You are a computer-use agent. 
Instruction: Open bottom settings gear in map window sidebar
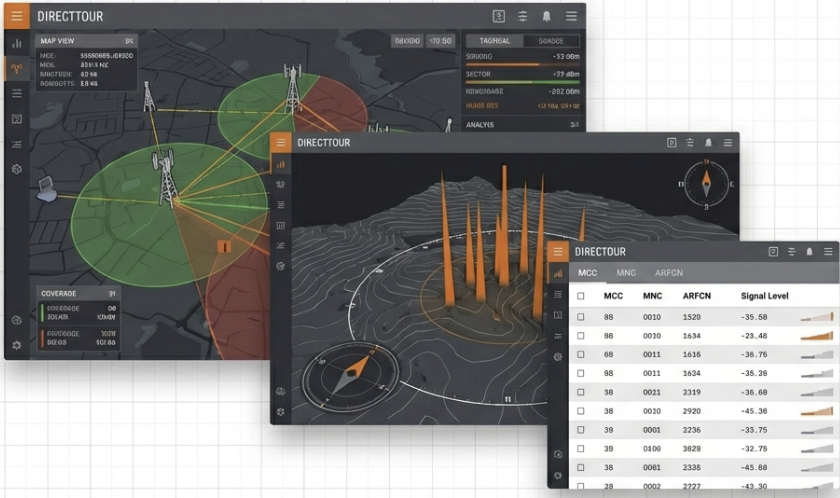[x=17, y=345]
